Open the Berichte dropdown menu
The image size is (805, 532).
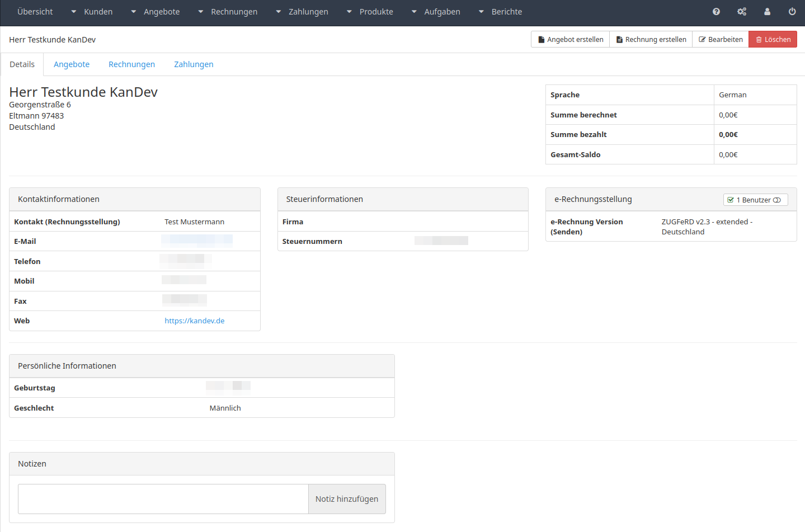500,12
